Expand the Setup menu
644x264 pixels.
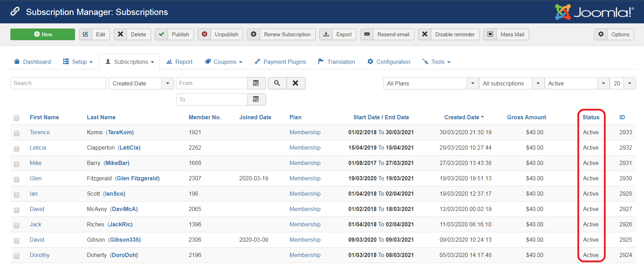pos(78,62)
